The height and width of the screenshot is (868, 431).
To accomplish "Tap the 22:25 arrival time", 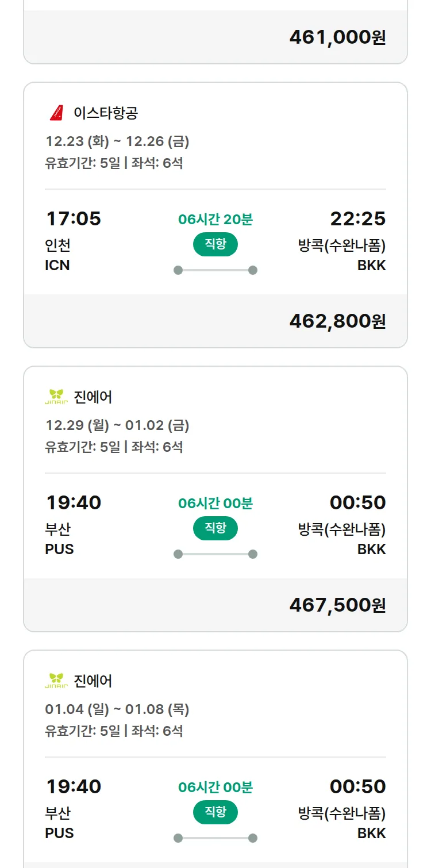I will pyautogui.click(x=357, y=218).
